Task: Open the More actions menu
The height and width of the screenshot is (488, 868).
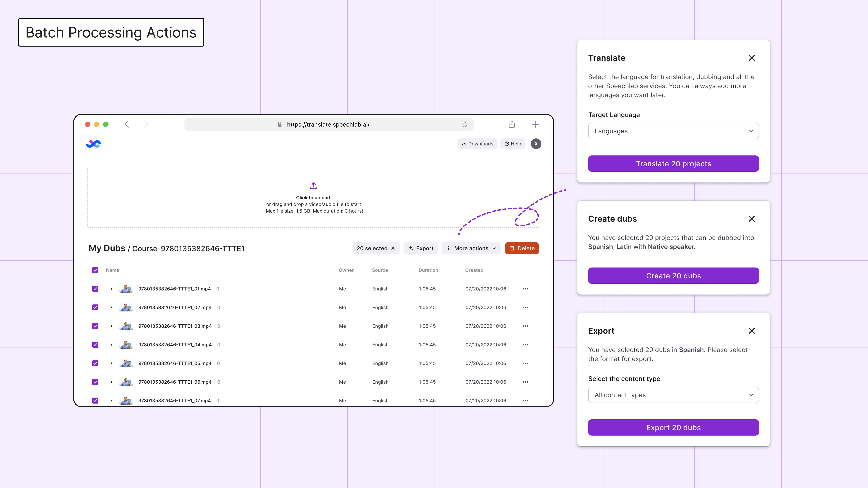Action: pyautogui.click(x=471, y=248)
